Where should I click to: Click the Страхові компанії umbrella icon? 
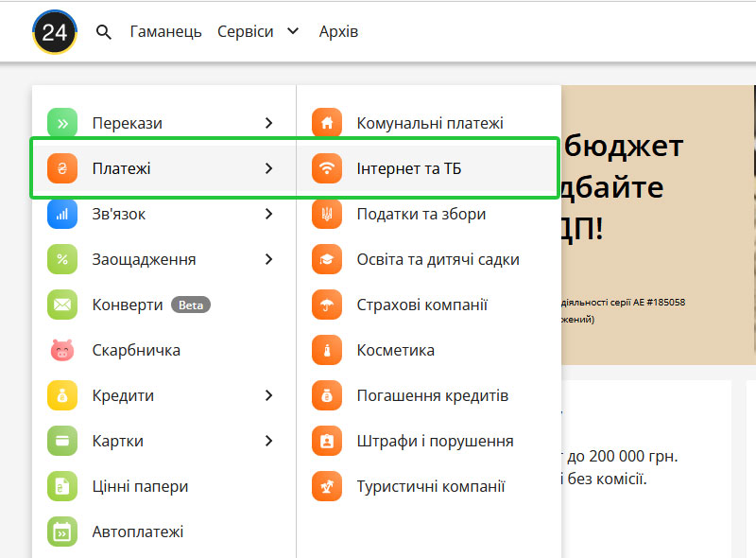pyautogui.click(x=327, y=305)
